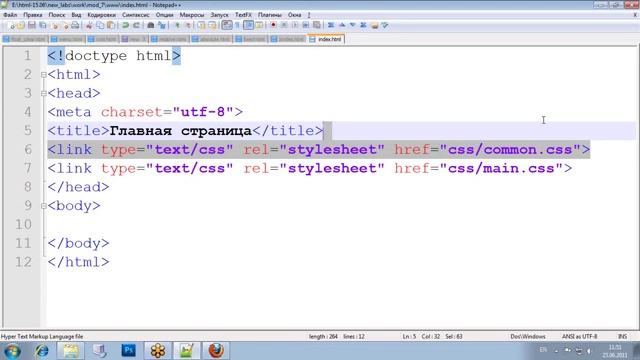Open the Windows Start menu orb
640x360 pixels.
(12, 351)
